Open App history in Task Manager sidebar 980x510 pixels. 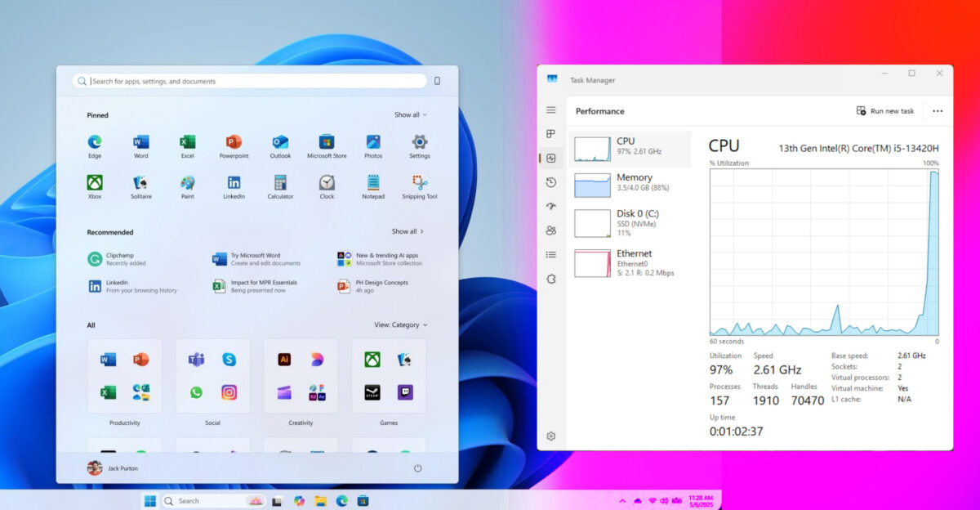(551, 182)
